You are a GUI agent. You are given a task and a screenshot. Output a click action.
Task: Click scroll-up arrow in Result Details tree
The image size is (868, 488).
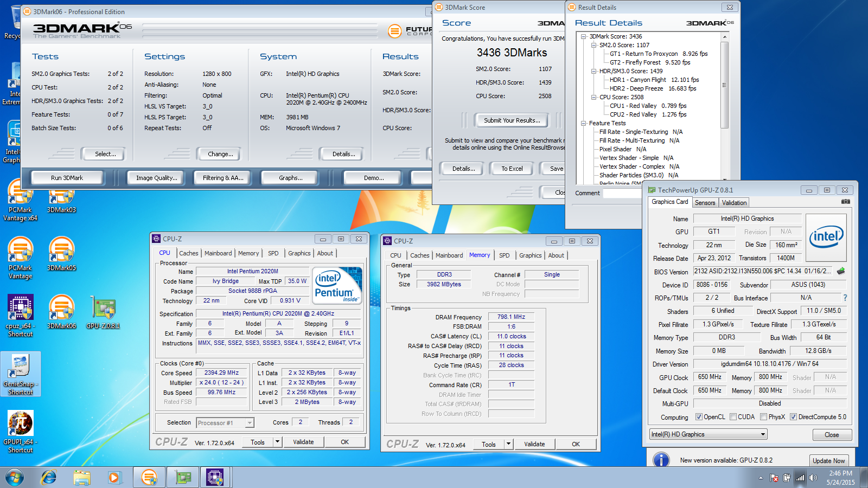(x=724, y=36)
